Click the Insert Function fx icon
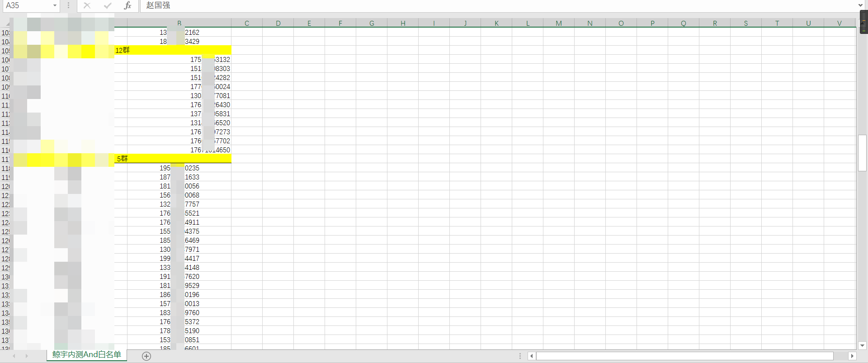 (127, 5)
